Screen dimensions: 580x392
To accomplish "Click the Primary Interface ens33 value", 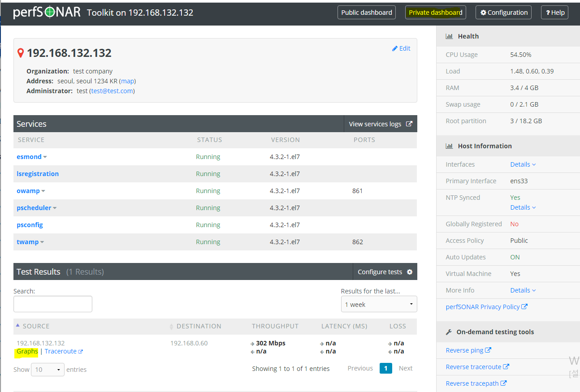I will tap(519, 181).
